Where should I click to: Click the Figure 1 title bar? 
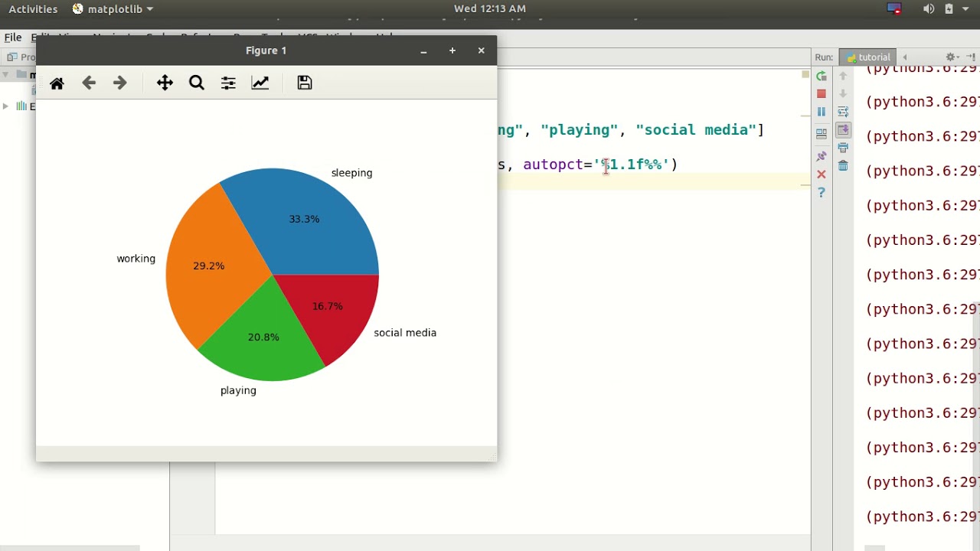[266, 51]
